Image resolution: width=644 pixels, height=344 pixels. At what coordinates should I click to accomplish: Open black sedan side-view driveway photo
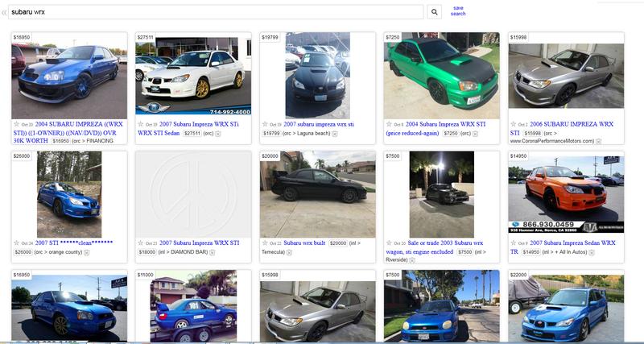317,194
